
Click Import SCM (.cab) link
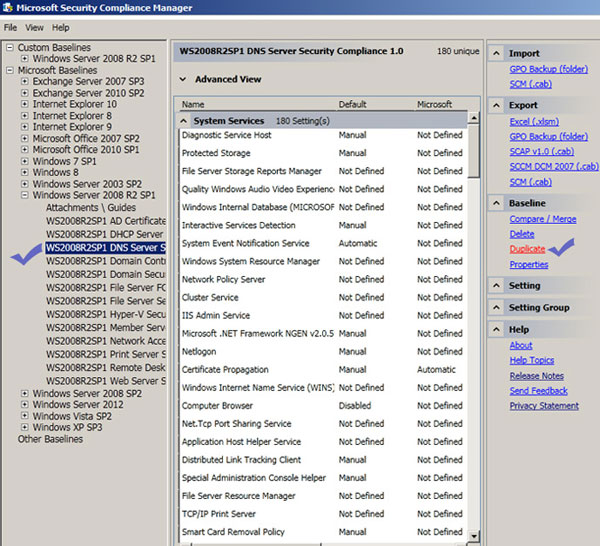[531, 84]
